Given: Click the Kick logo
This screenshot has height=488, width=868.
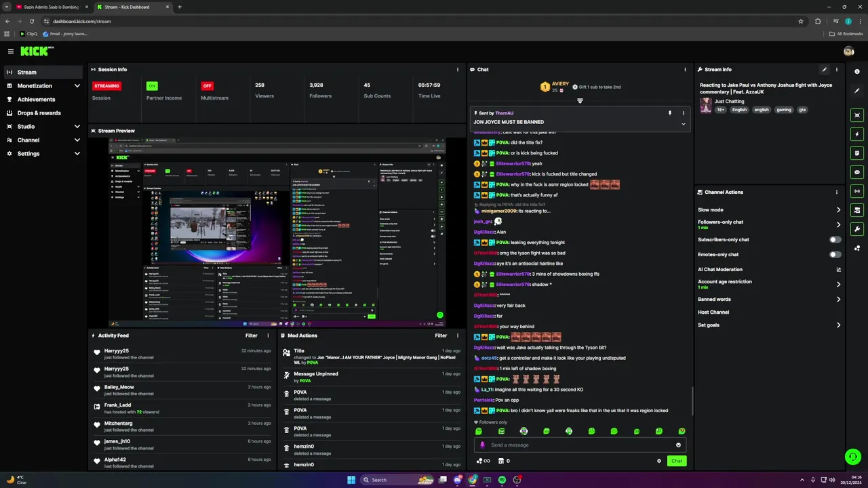Looking at the screenshot, I should point(37,51).
